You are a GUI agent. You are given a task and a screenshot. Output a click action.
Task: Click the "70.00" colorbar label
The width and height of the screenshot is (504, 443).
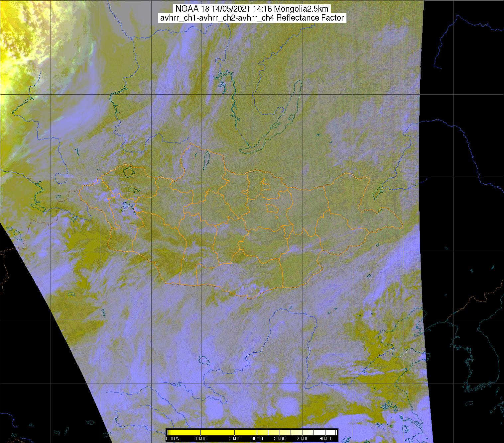[303, 438]
